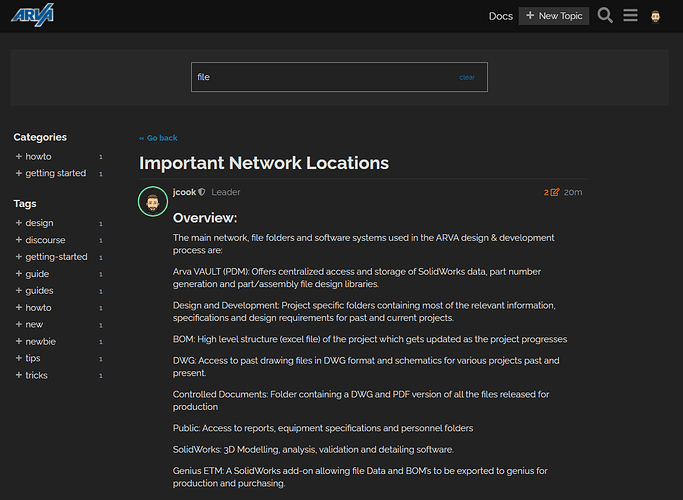Click the 'Important Network Locations' title

coord(264,163)
